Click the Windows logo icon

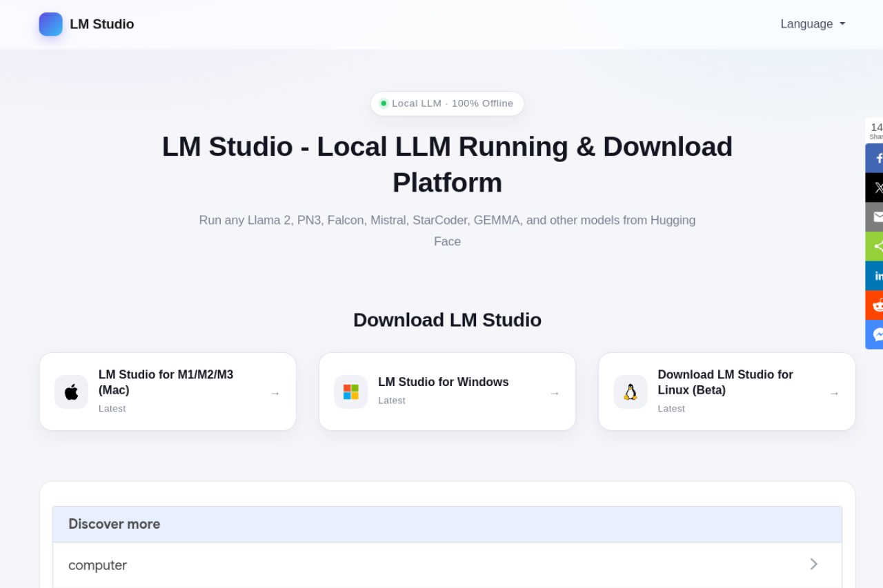[351, 392]
